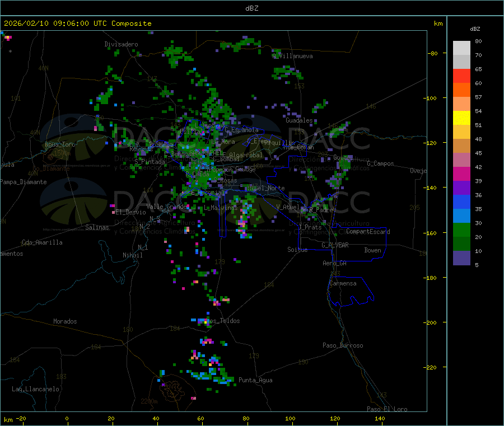Select the 'G_Campos' label
Image resolution: width=504 pixels, height=426 pixels.
(x=381, y=163)
